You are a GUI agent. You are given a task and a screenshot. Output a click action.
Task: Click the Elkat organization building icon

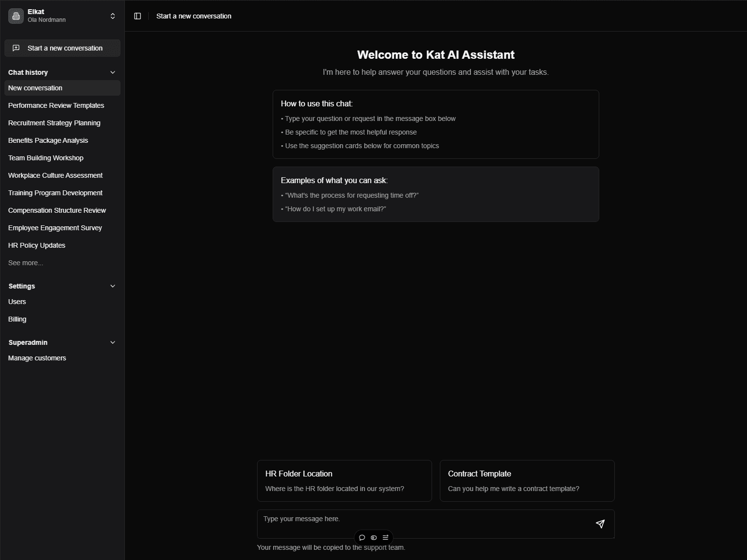[x=16, y=16]
